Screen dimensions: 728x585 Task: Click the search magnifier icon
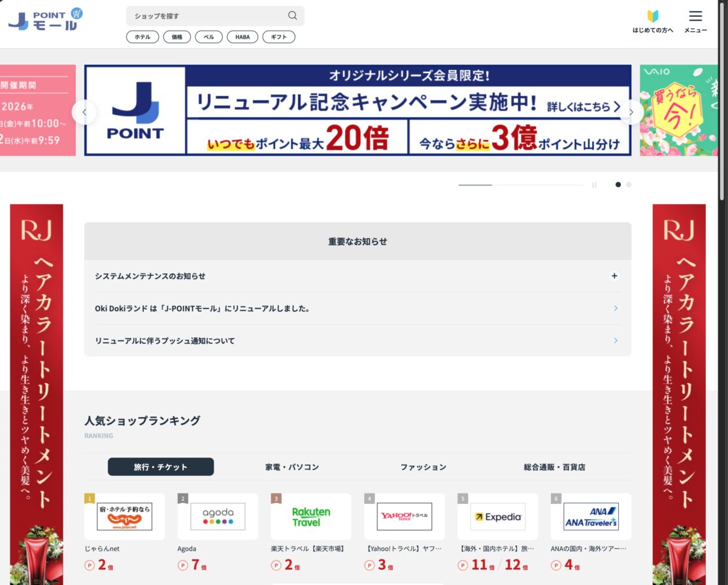(x=292, y=15)
